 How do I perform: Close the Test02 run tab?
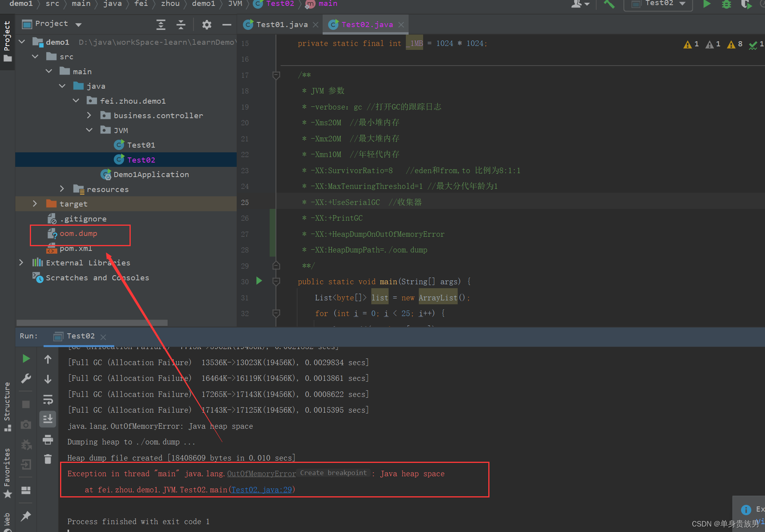pos(103,337)
